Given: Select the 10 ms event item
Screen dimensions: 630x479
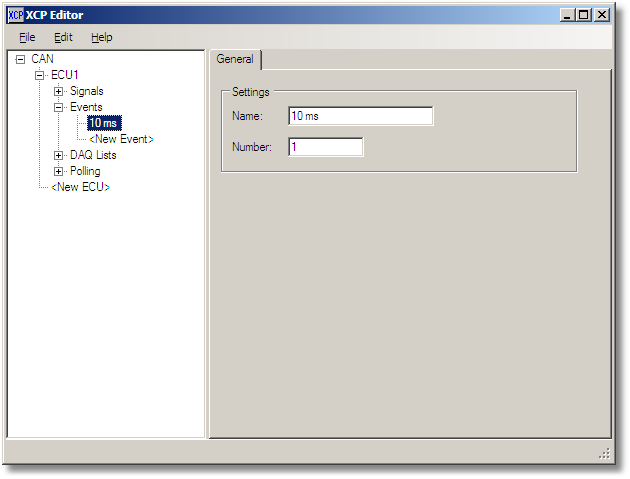Looking at the screenshot, I should coord(103,124).
